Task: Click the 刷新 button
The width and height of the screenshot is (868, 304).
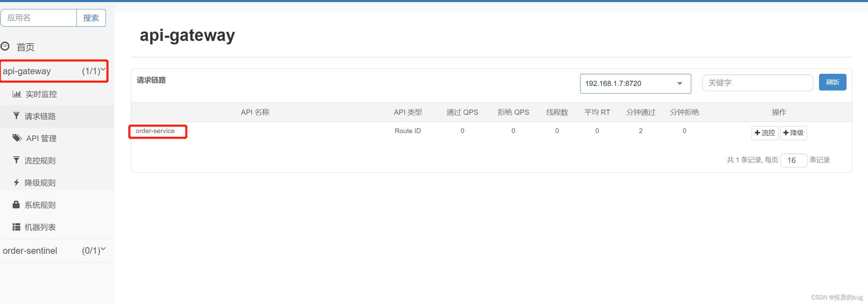Action: (x=832, y=82)
